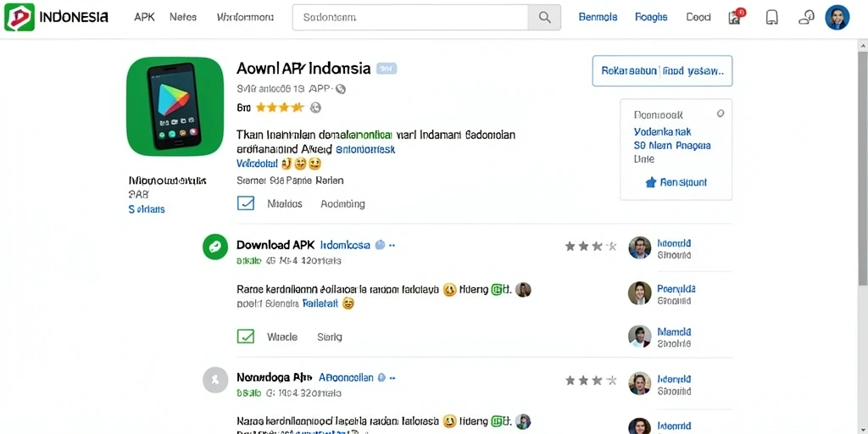
Task: Select the Sarlg option
Action: click(x=330, y=337)
